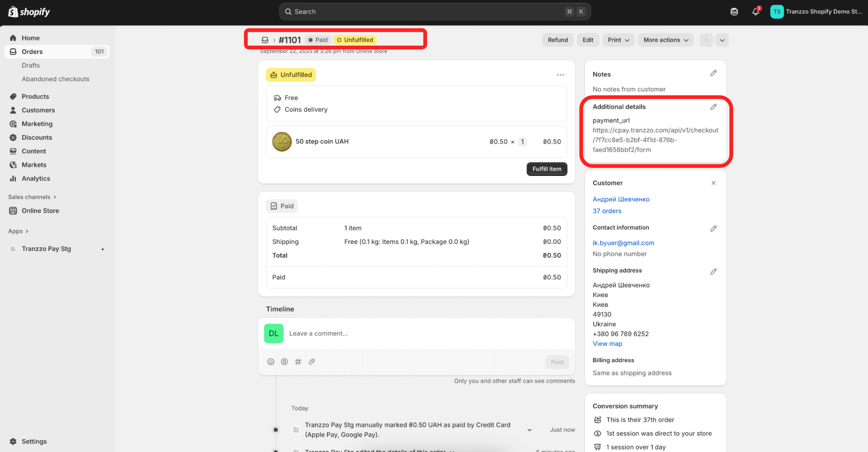Go to Abandoned checkouts
Screen dimensions: 868x452
point(55,79)
